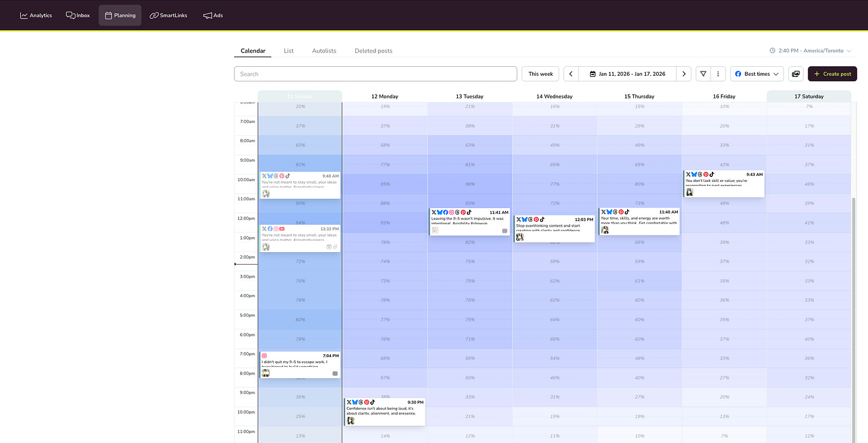The height and width of the screenshot is (443, 868).
Task: Open the three-dot more options menu
Action: [718, 73]
